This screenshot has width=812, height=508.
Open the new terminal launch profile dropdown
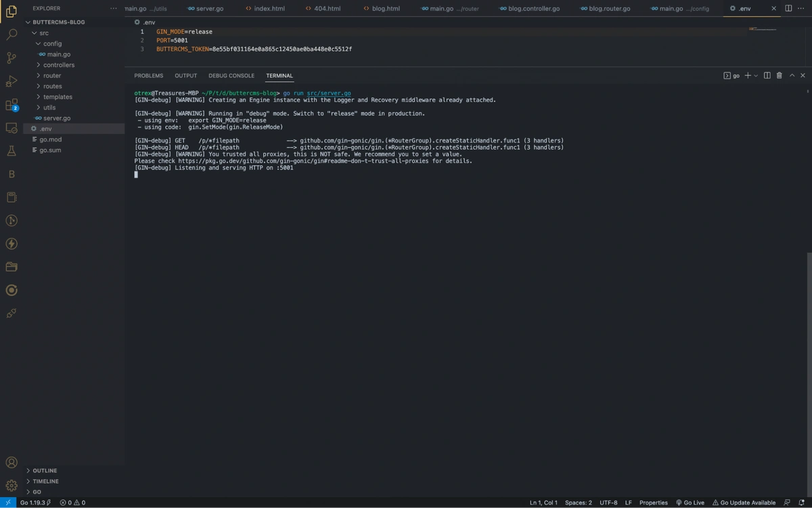(756, 76)
